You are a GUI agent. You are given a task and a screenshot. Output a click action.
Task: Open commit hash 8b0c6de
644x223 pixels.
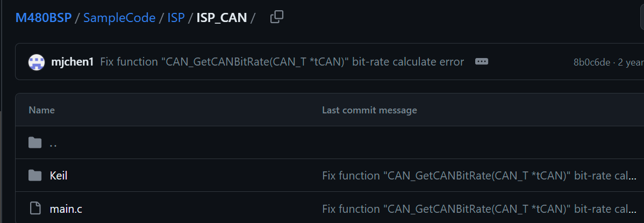(x=591, y=62)
